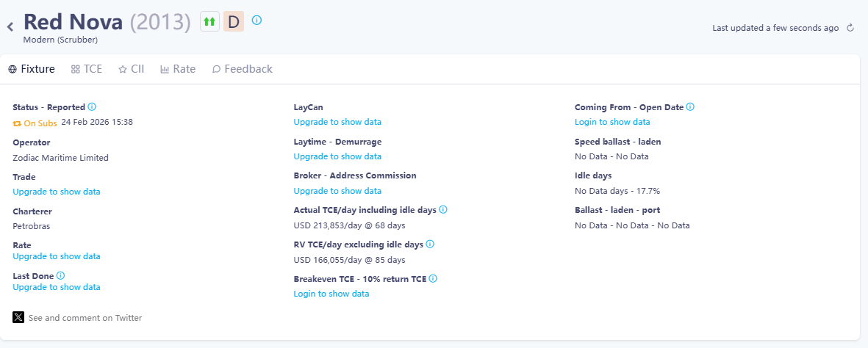Open the CII tab
Screen dimensions: 868x348
[131, 69]
